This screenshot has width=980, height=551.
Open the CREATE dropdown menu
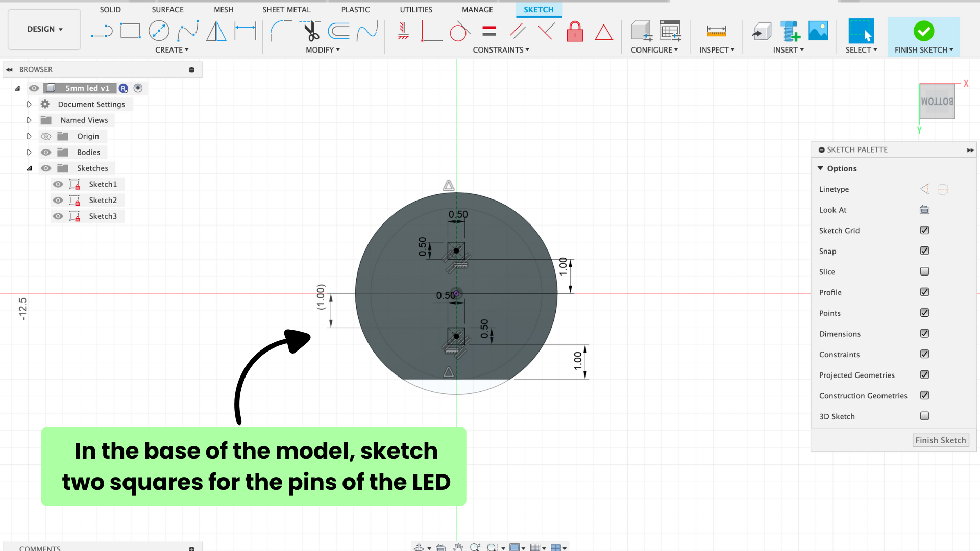pos(172,50)
